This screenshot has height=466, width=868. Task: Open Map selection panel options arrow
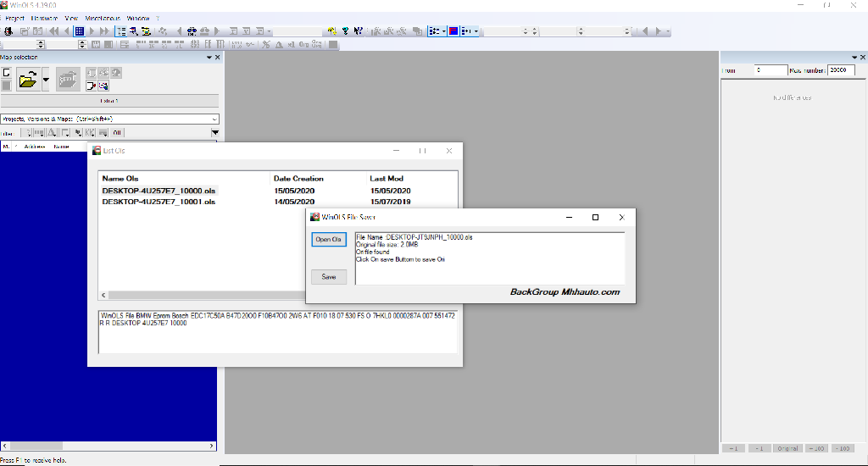209,58
